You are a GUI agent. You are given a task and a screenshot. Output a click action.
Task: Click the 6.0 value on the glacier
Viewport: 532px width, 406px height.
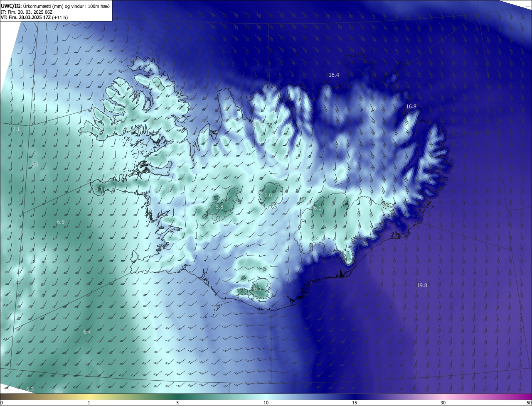click(268, 195)
